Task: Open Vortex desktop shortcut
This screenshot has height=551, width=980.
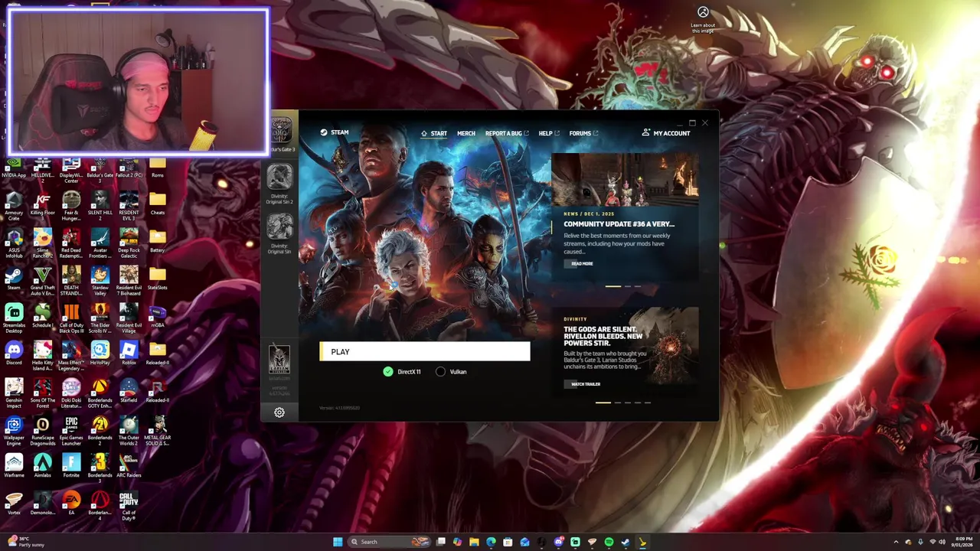Action: (14, 504)
